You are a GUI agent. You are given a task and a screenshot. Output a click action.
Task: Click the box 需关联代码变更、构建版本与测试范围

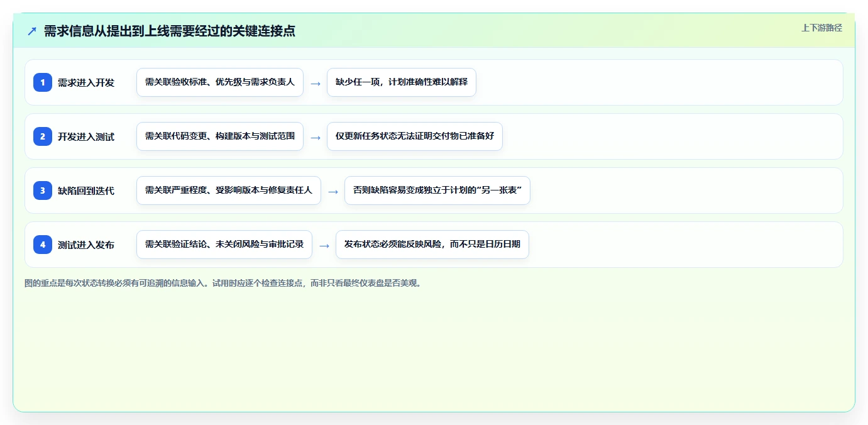tap(220, 136)
